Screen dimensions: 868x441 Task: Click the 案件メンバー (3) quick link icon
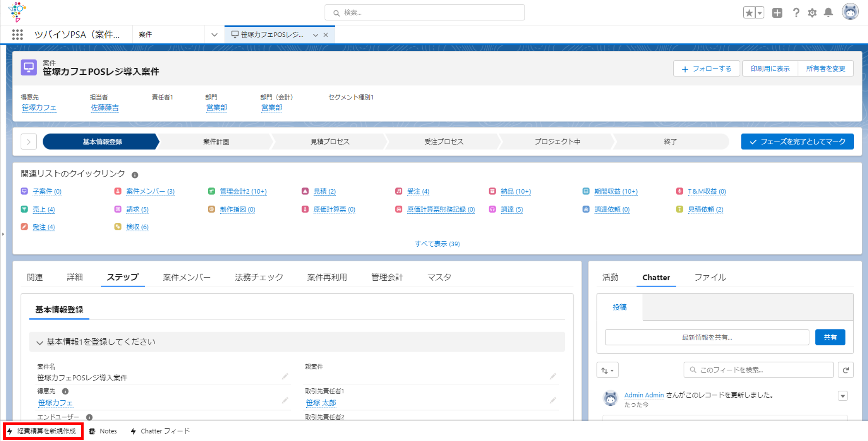click(118, 191)
